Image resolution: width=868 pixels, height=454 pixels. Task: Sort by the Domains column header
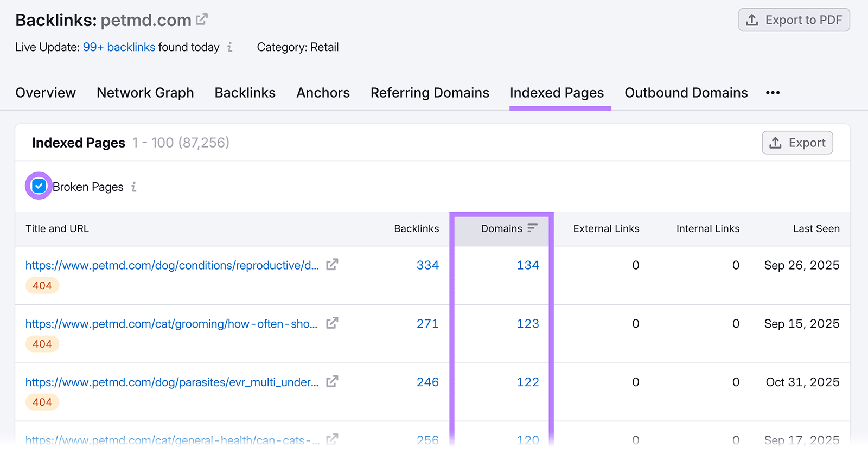[x=501, y=229]
